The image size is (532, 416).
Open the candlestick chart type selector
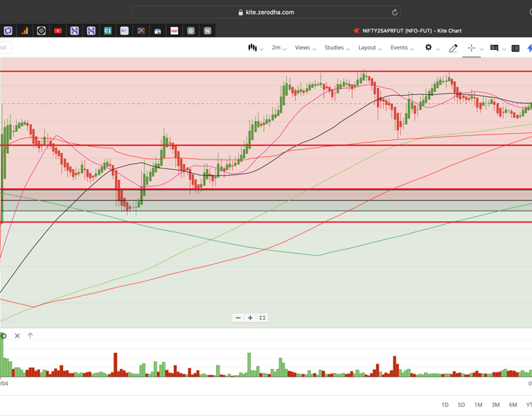pos(255,48)
